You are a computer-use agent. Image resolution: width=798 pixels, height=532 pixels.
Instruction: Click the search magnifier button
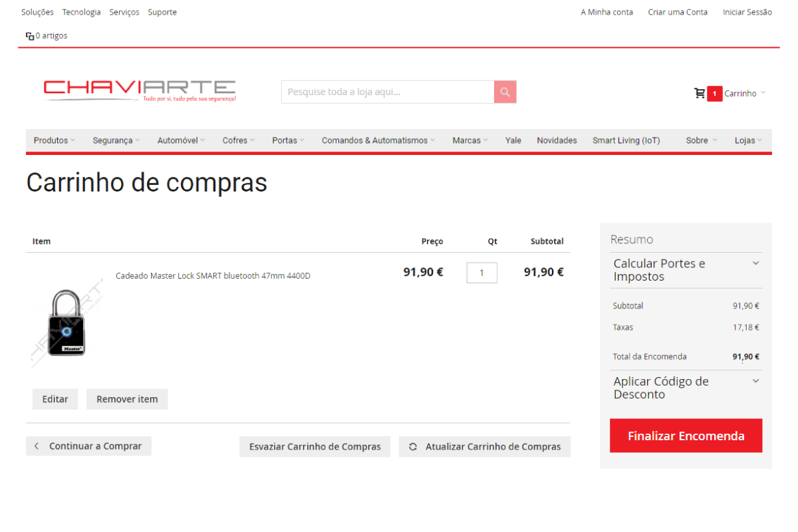point(505,92)
